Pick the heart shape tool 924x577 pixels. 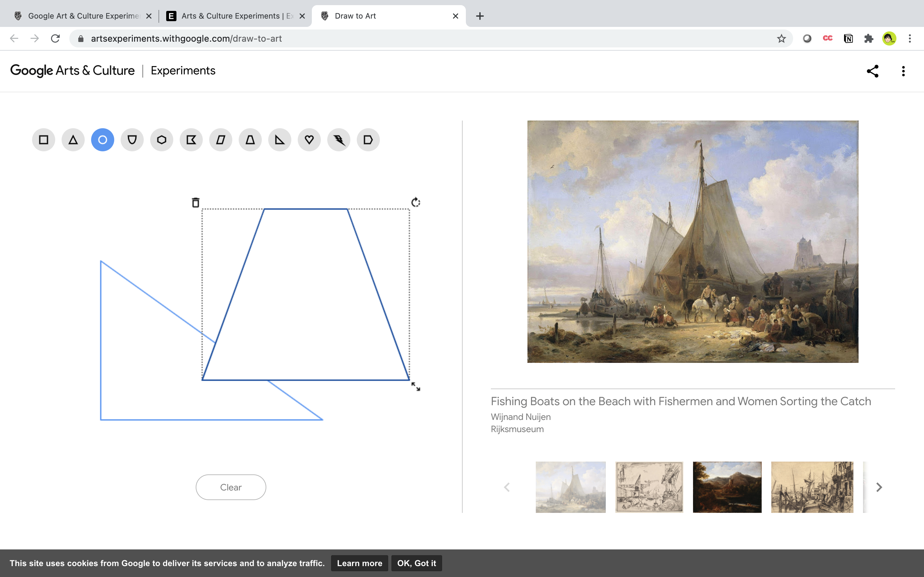pos(309,140)
